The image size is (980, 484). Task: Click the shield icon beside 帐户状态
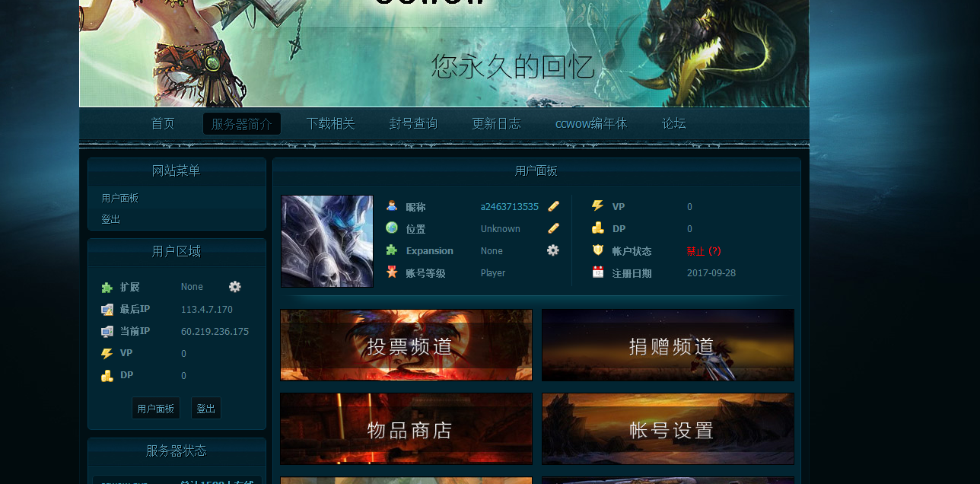[x=597, y=250]
